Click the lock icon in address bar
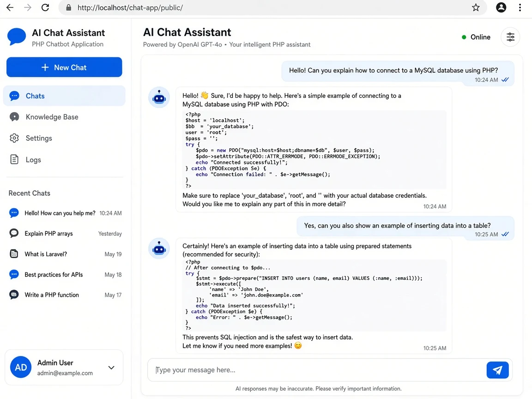532x399 pixels. click(68, 7)
